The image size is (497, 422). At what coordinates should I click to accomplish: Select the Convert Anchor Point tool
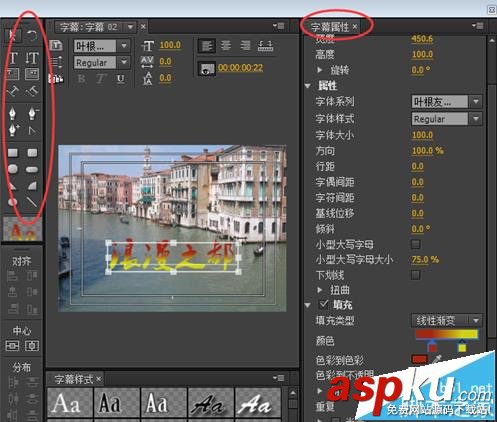coord(32,130)
